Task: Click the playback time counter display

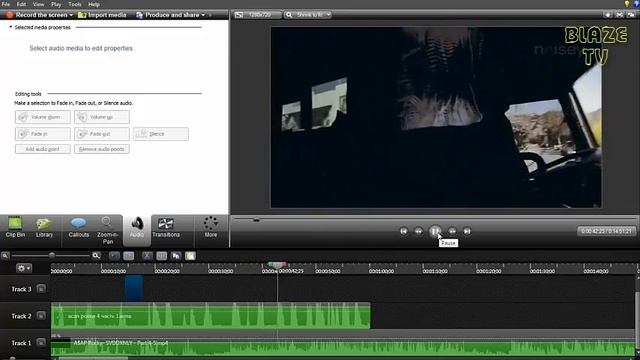Action: (607, 231)
